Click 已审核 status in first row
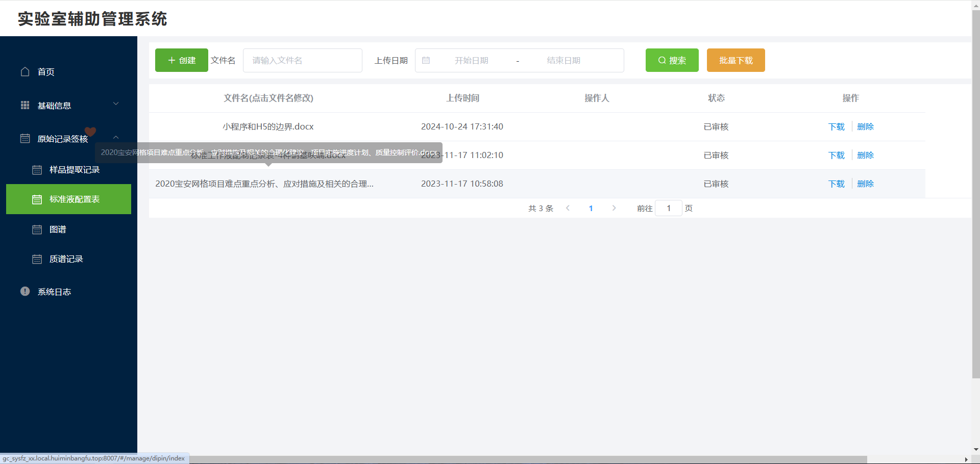The width and height of the screenshot is (980, 464). point(716,126)
